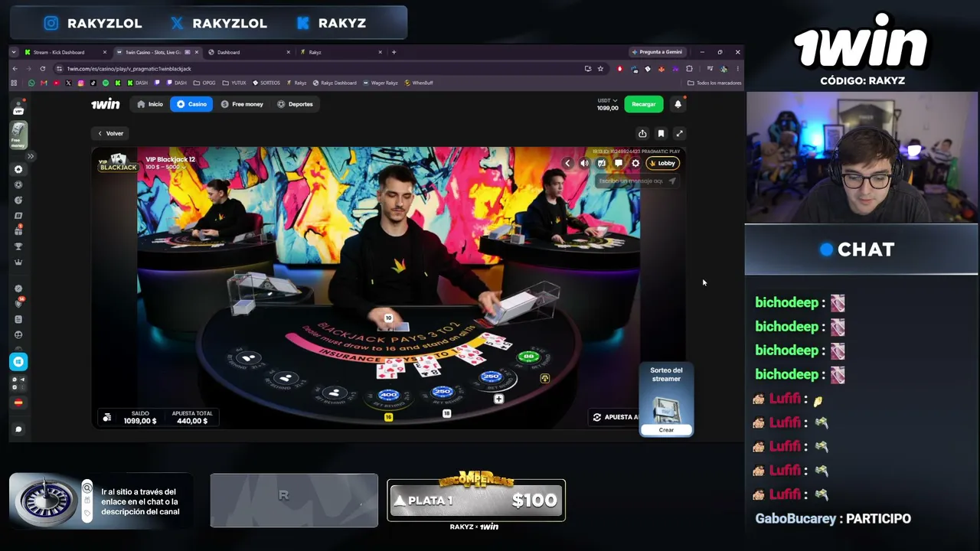
Task: Click the share game icon
Action: [642, 133]
